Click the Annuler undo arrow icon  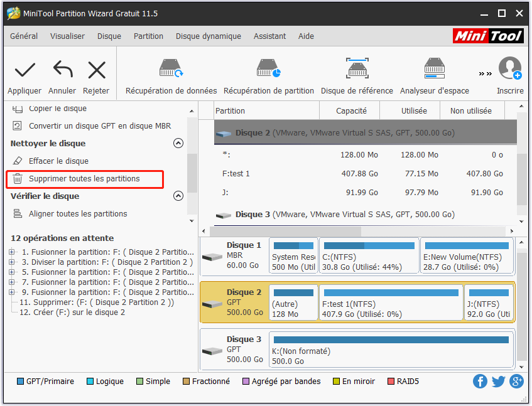pyautogui.click(x=63, y=70)
